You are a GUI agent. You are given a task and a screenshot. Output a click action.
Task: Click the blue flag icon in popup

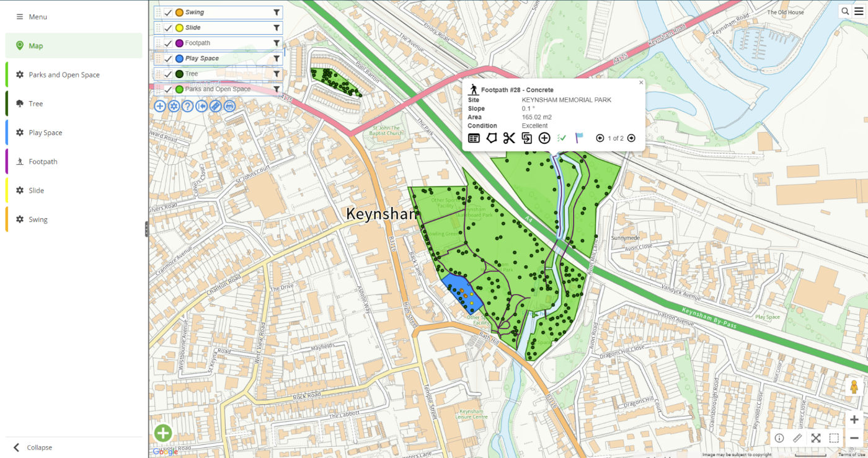coord(579,138)
